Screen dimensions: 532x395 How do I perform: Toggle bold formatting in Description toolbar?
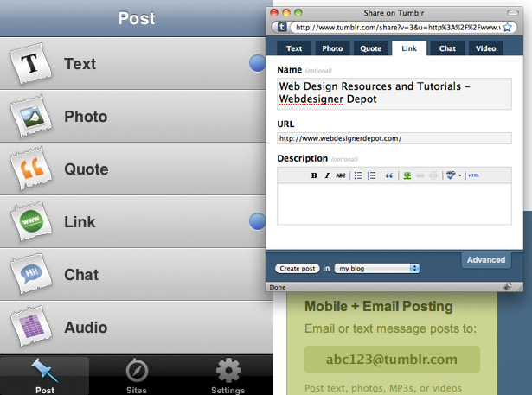click(314, 175)
